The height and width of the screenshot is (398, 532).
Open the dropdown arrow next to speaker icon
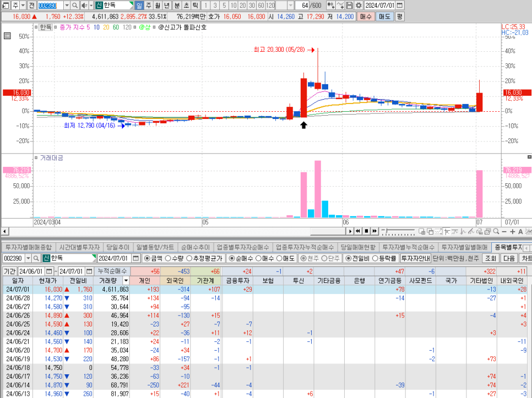(x=91, y=6)
